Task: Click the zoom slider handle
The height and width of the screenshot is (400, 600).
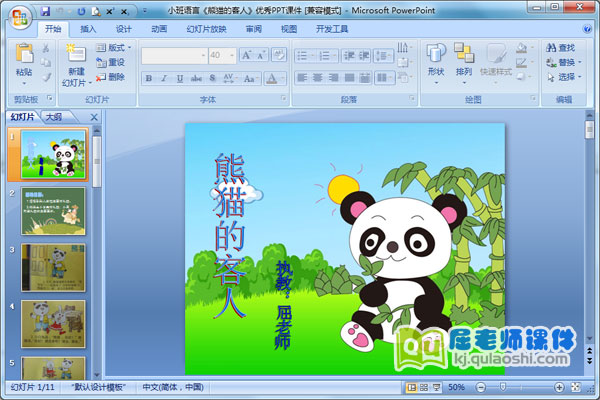Action: coord(503,387)
